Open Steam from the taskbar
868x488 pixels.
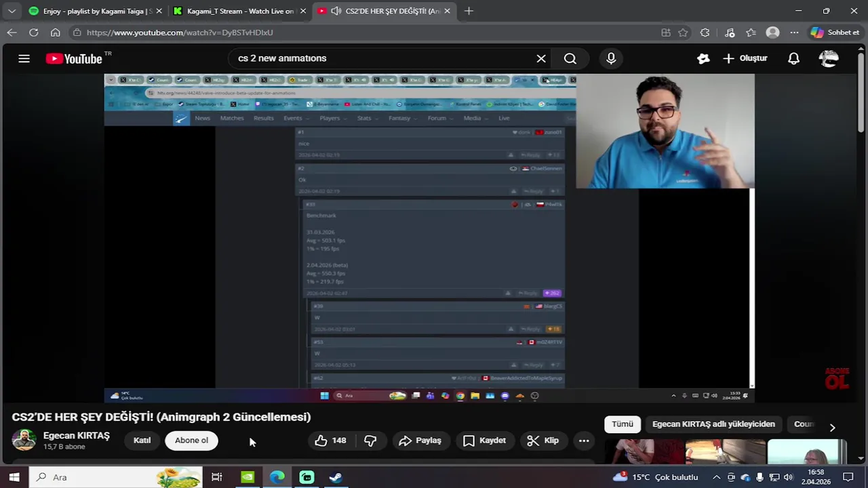pyautogui.click(x=336, y=477)
